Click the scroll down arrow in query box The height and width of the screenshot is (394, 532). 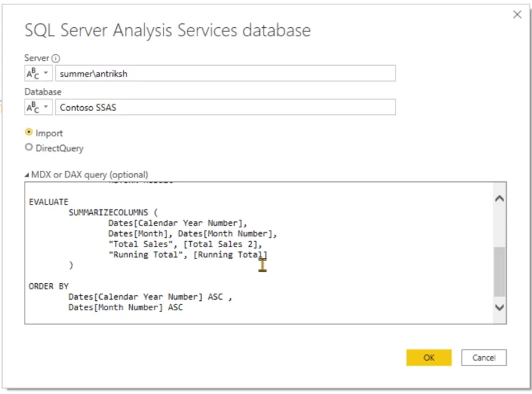pos(499,307)
